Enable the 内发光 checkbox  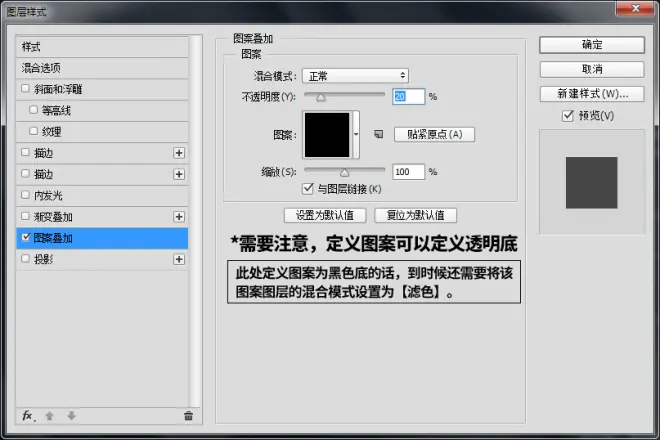click(x=25, y=195)
